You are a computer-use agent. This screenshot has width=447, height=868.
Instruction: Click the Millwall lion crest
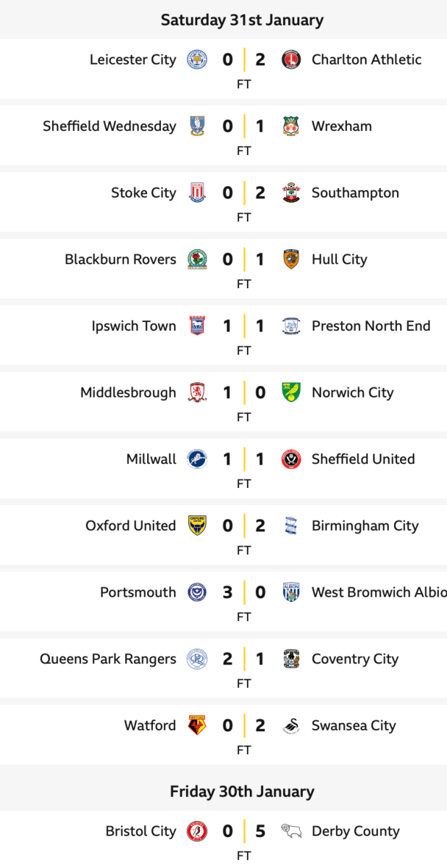(196, 459)
